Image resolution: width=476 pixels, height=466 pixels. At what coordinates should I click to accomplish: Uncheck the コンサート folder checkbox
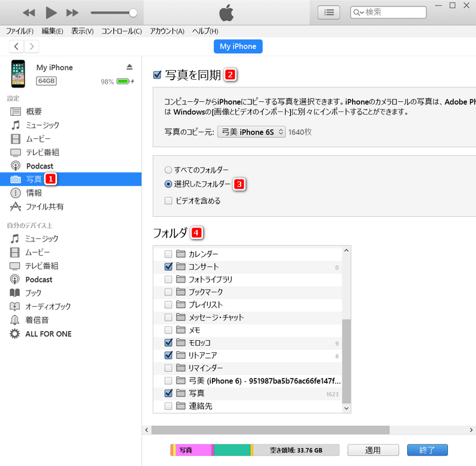[168, 267]
